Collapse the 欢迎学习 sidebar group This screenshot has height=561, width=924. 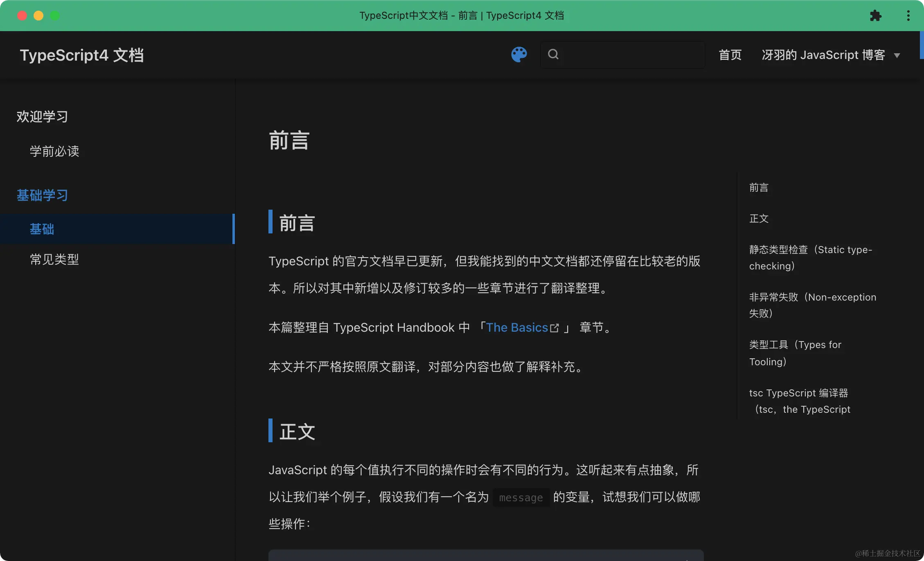click(42, 117)
